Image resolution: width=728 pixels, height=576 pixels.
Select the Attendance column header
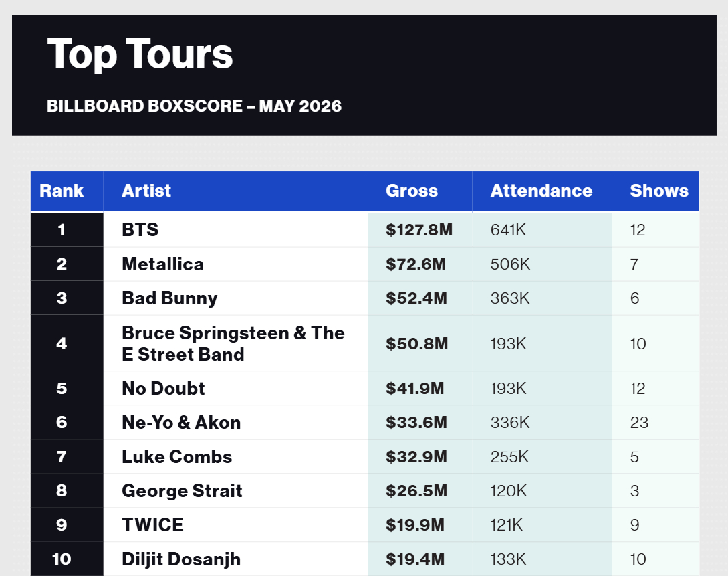point(541,191)
